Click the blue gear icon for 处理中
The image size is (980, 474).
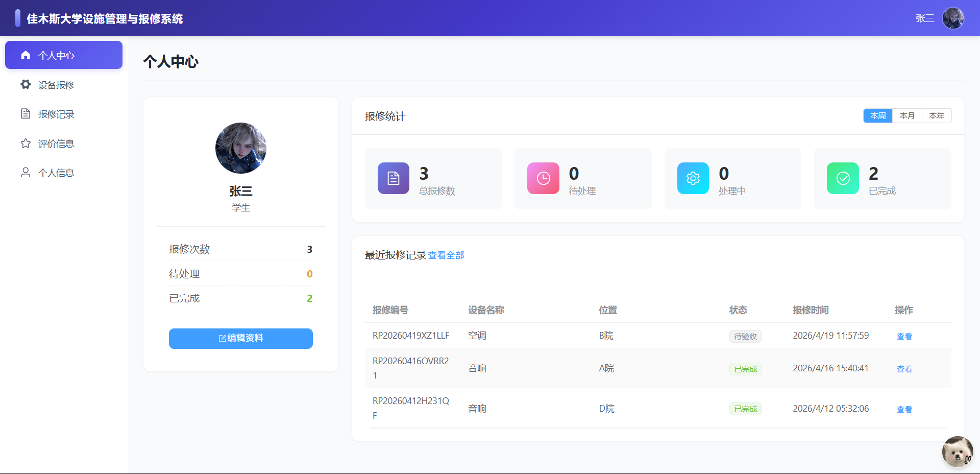[693, 178]
